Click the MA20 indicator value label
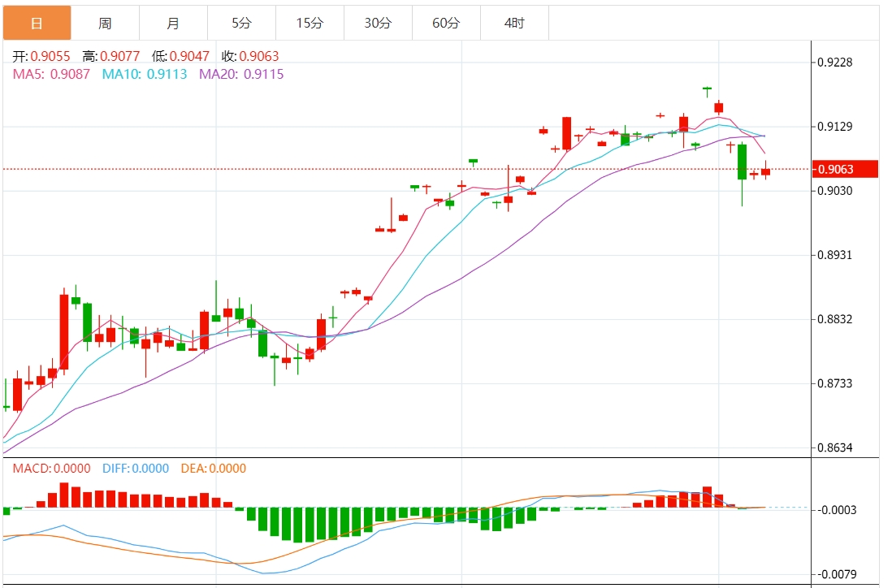 [241, 74]
